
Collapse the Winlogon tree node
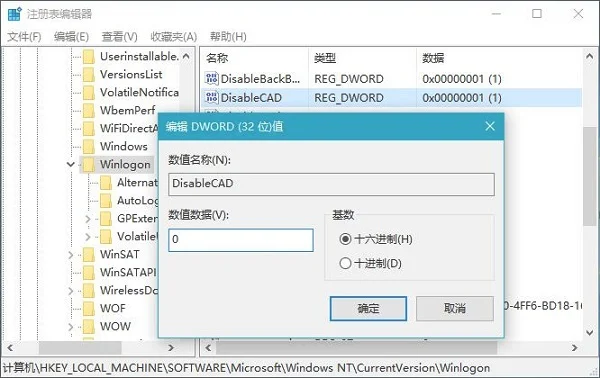[70, 165]
